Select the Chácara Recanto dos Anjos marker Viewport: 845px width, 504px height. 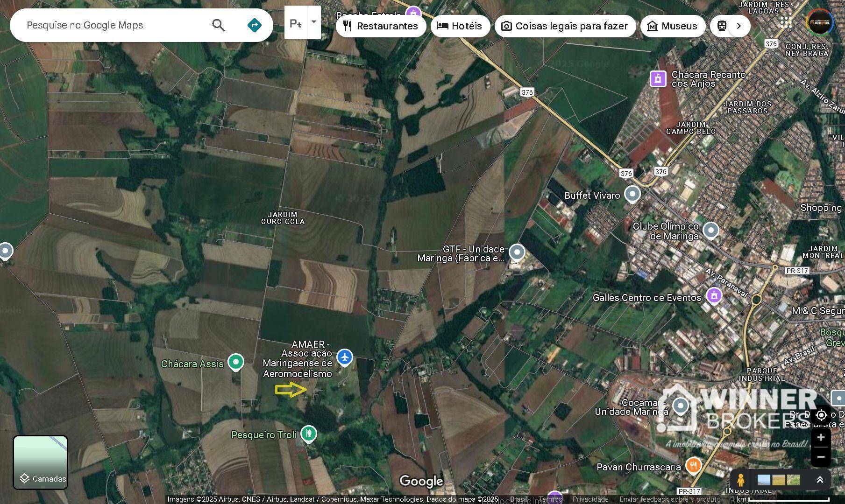(658, 79)
